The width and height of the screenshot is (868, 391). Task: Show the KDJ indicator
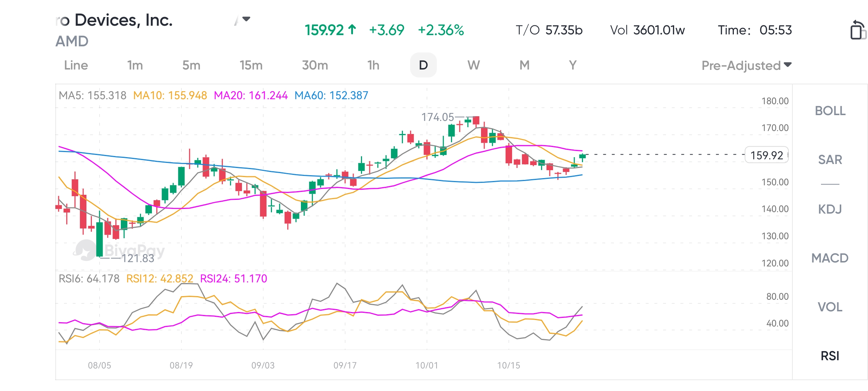(x=830, y=209)
